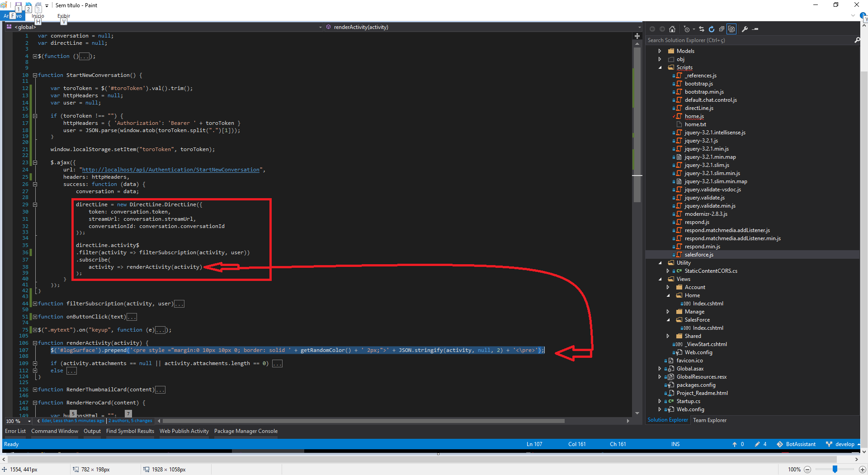The height and width of the screenshot is (475, 868).
Task: Click the BotAssistant repository icon in status bar
Action: click(x=797, y=444)
